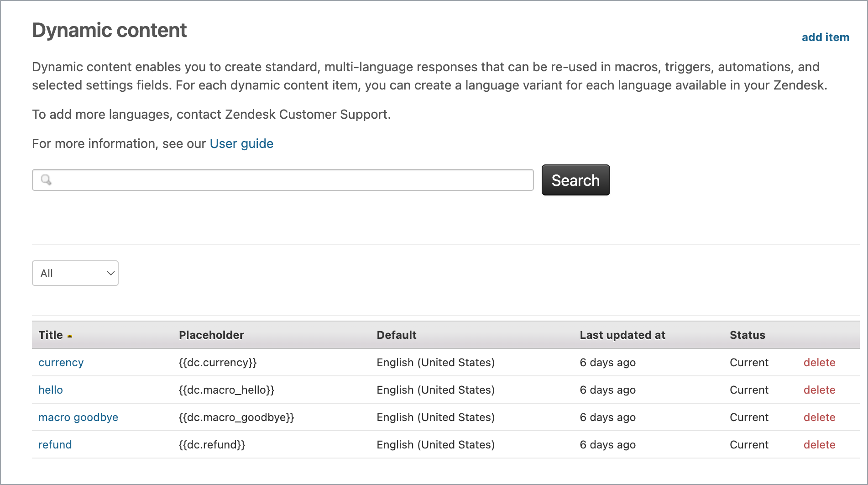Click the Search button
The image size is (868, 485).
click(575, 180)
